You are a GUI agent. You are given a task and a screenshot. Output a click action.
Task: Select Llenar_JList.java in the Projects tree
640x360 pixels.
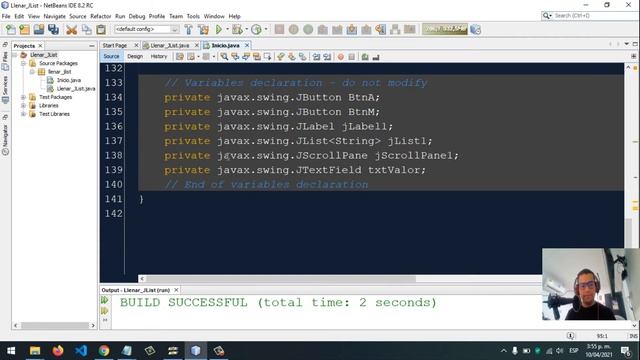tap(76, 89)
